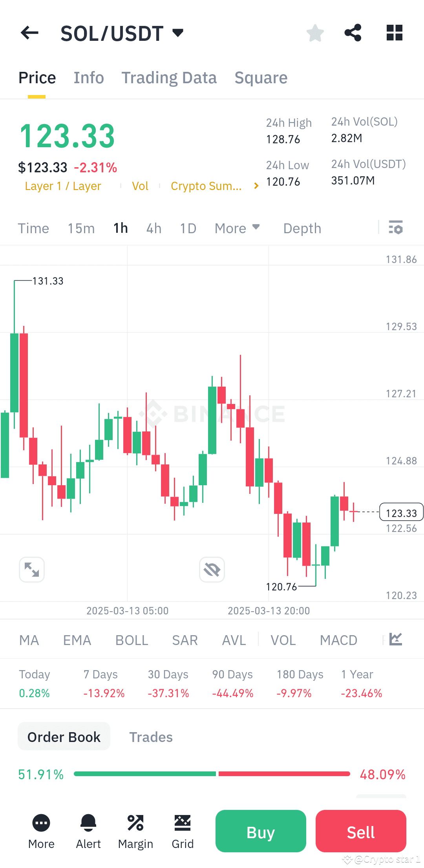Expand chart to fullscreen
The width and height of the screenshot is (424, 868).
pyautogui.click(x=31, y=570)
